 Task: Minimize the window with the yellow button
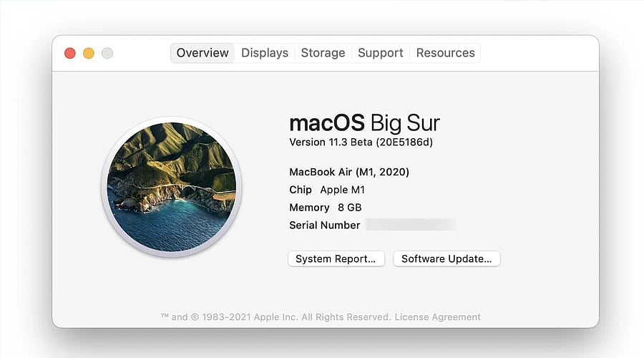[89, 53]
